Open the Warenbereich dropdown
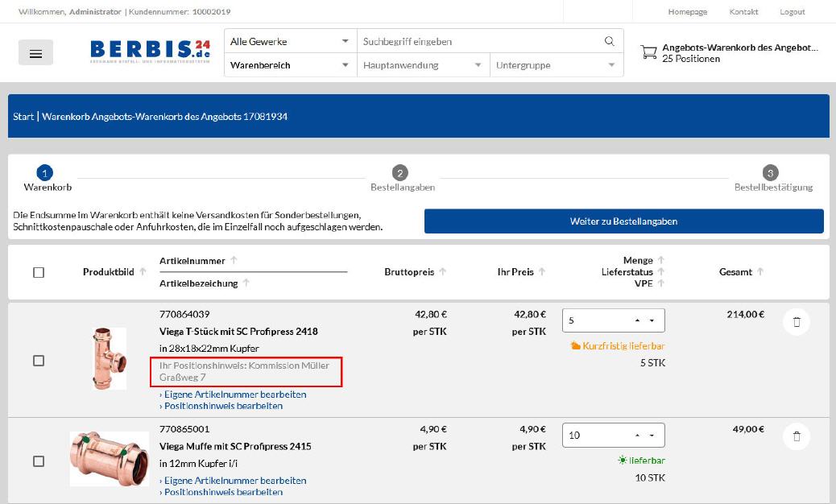Screen dimensions: 836x504 click(x=290, y=65)
